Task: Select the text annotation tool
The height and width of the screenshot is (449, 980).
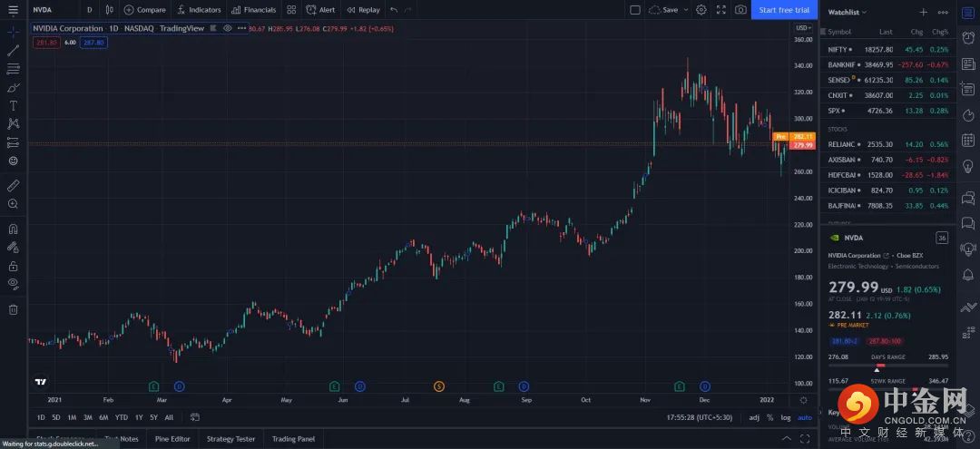Action: click(x=13, y=105)
